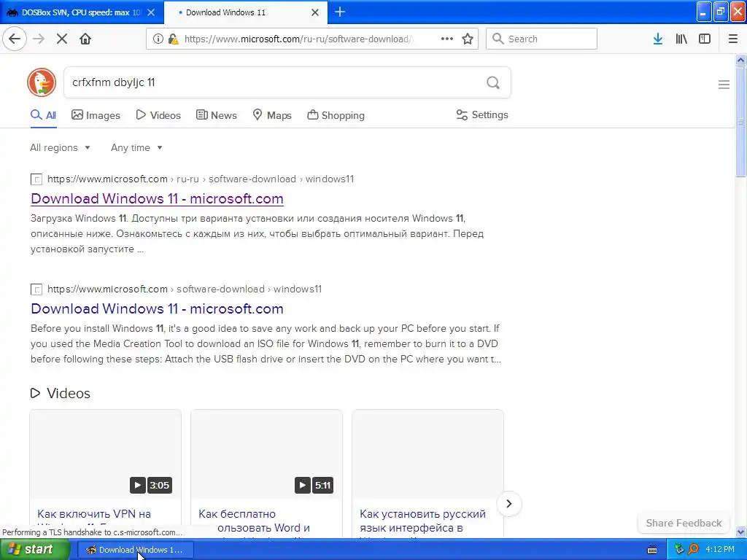Go back to the previous page
747x560 pixels.
15,39
